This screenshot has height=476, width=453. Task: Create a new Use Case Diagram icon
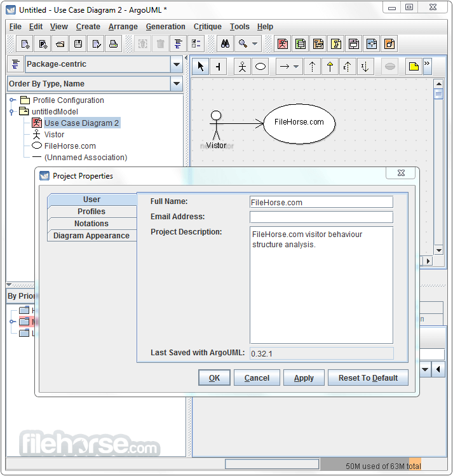point(283,44)
